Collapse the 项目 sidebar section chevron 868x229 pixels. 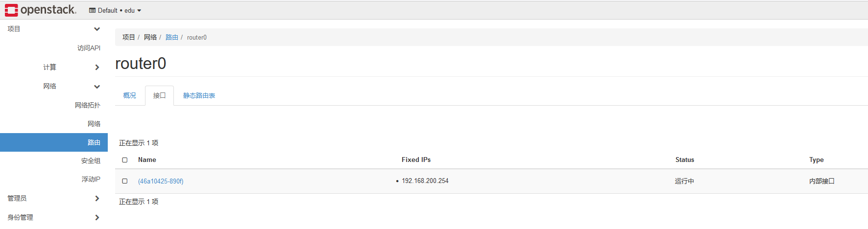tap(97, 29)
